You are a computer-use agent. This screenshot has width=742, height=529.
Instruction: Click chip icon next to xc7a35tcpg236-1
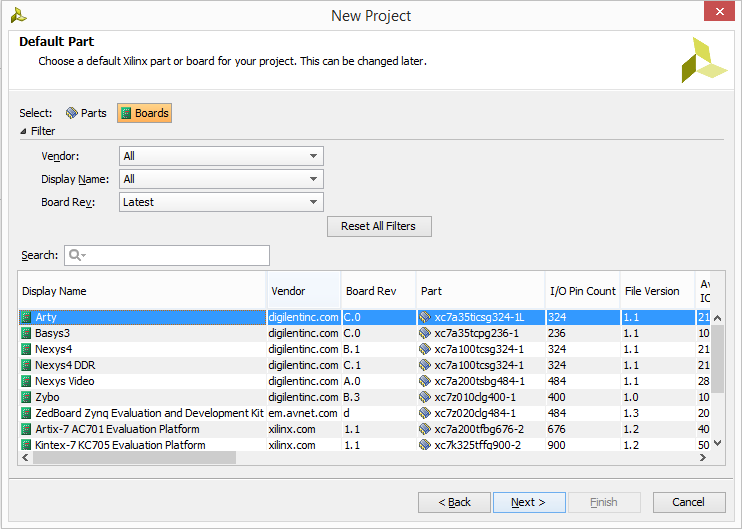pyautogui.click(x=425, y=333)
